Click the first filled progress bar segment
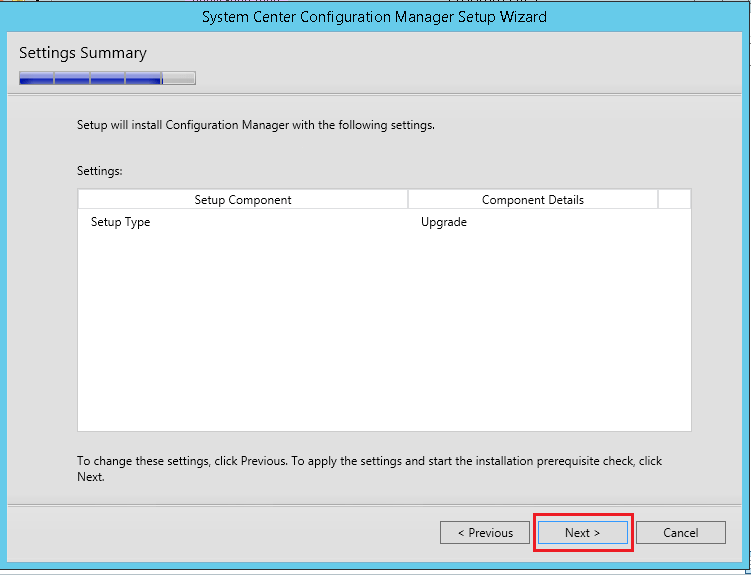The width and height of the screenshot is (751, 575). 36,78
